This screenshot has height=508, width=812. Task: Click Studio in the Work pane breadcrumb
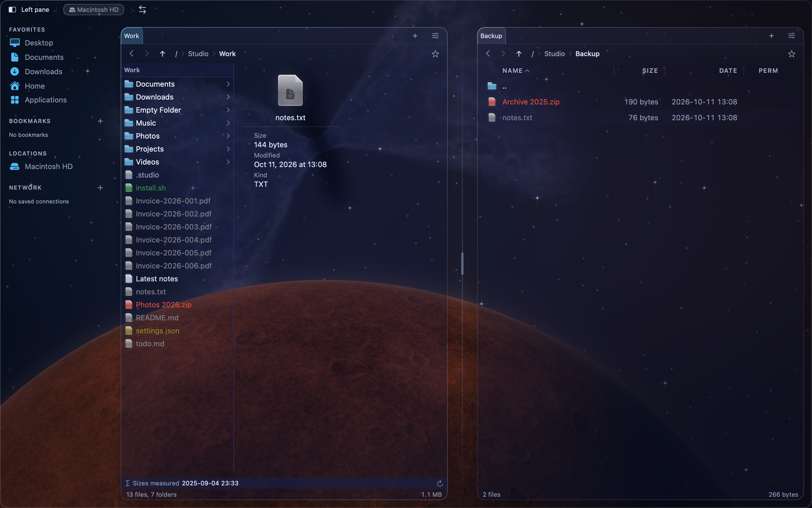198,54
